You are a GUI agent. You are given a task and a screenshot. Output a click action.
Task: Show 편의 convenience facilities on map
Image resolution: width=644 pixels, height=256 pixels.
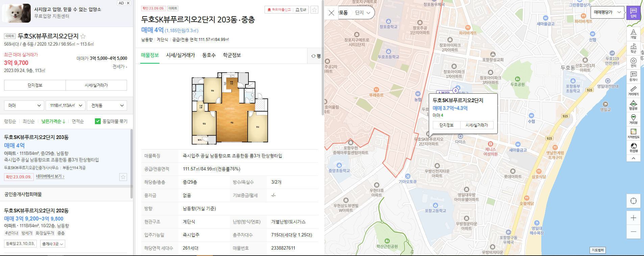coord(633,62)
